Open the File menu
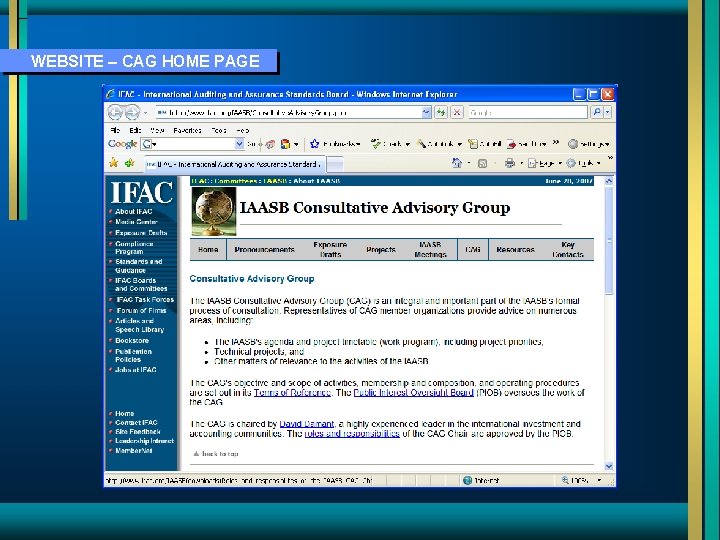 [x=115, y=130]
